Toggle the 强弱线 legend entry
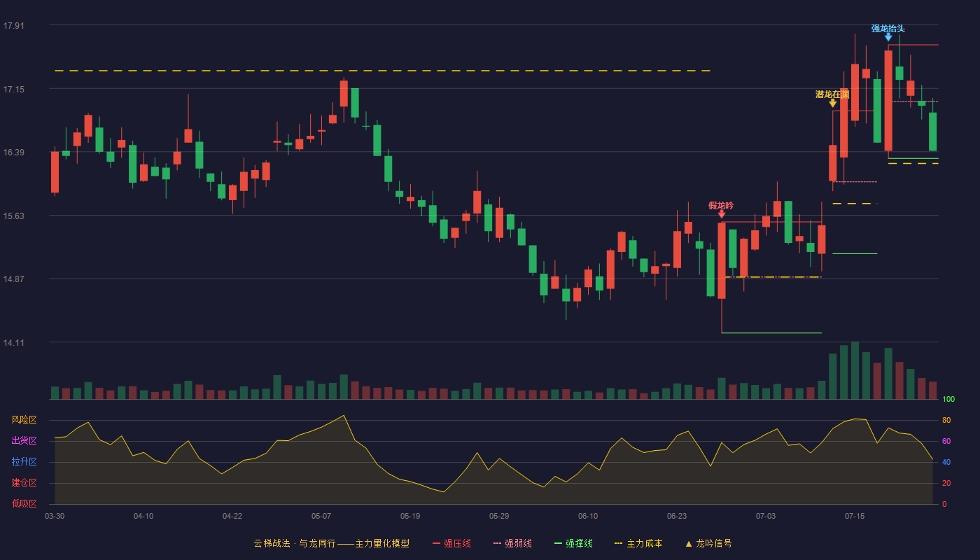 (512, 543)
